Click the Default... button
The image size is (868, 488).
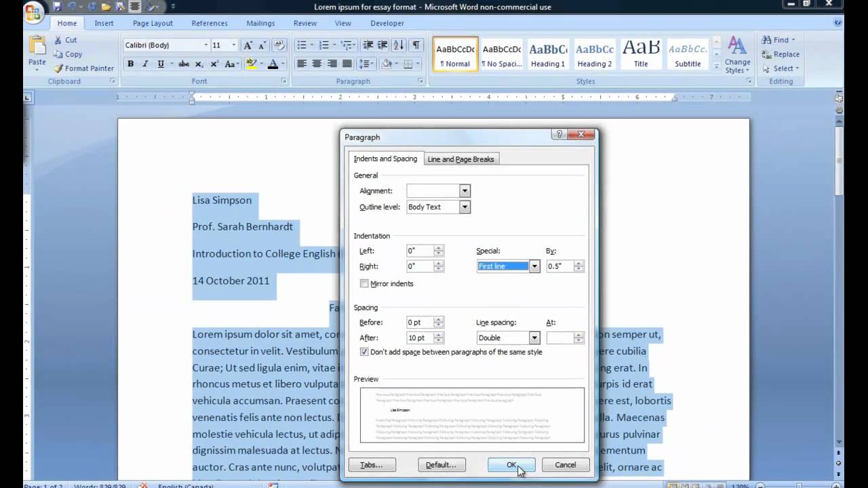(x=441, y=465)
